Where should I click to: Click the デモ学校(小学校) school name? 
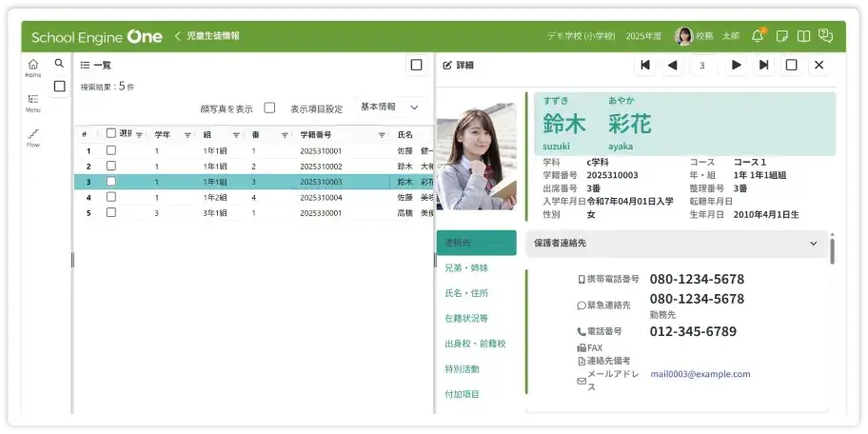pyautogui.click(x=582, y=36)
